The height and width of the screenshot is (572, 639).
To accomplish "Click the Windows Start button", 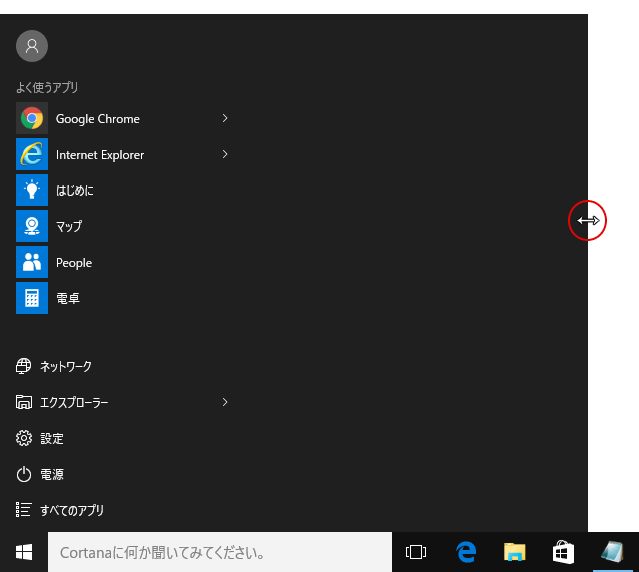I will point(24,552).
